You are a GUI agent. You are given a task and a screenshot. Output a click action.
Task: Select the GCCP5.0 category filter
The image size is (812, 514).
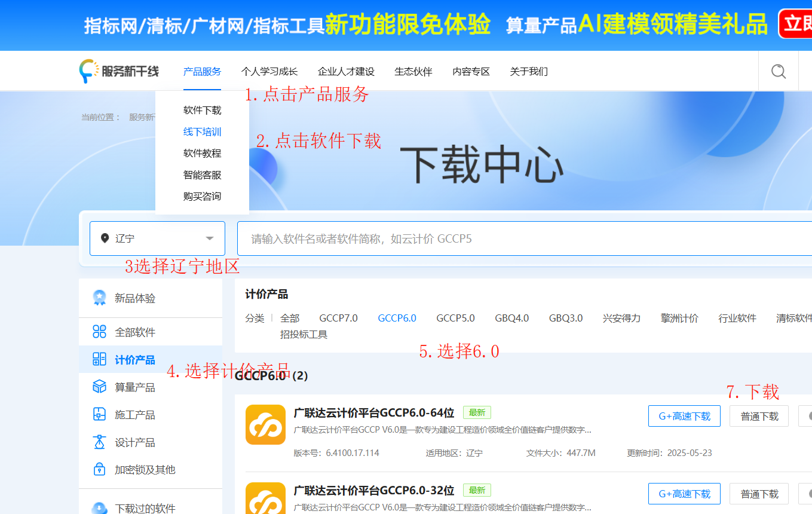455,318
